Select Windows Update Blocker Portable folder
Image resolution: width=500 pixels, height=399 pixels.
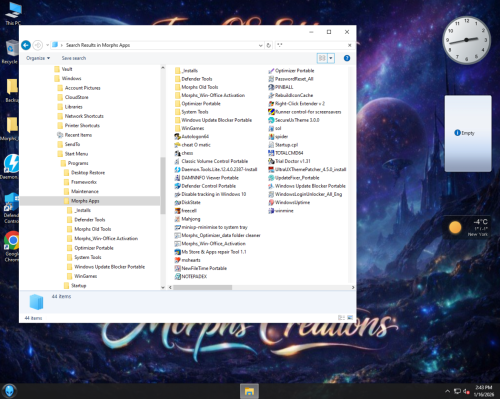(x=213, y=120)
